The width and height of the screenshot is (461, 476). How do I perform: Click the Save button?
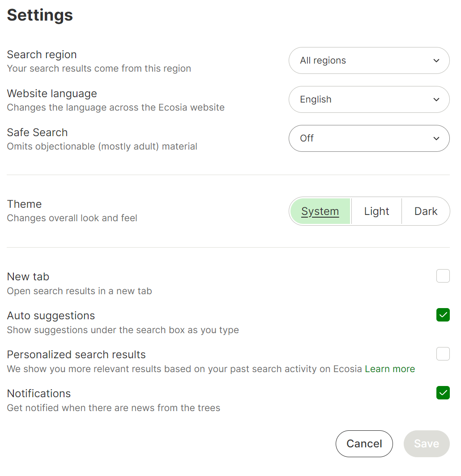[426, 444]
